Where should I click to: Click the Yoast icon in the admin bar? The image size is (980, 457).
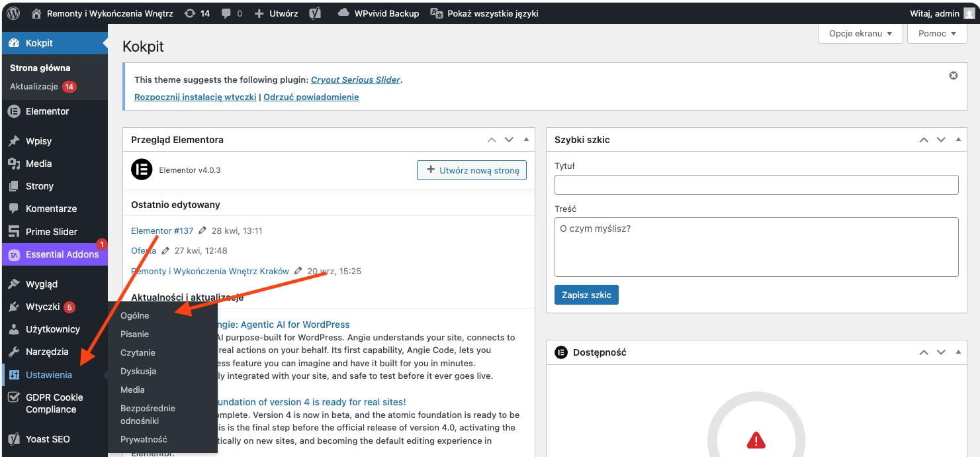pyautogui.click(x=315, y=13)
